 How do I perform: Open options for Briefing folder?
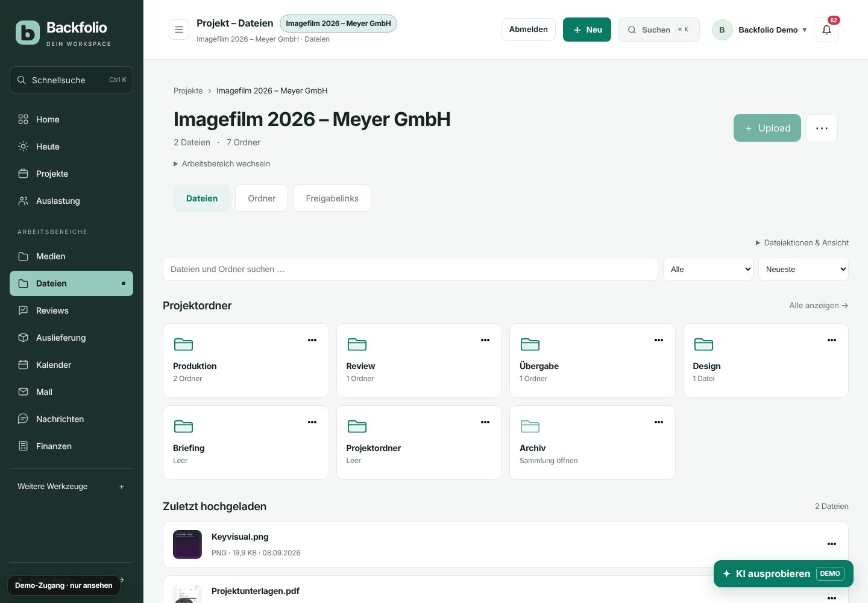(312, 422)
